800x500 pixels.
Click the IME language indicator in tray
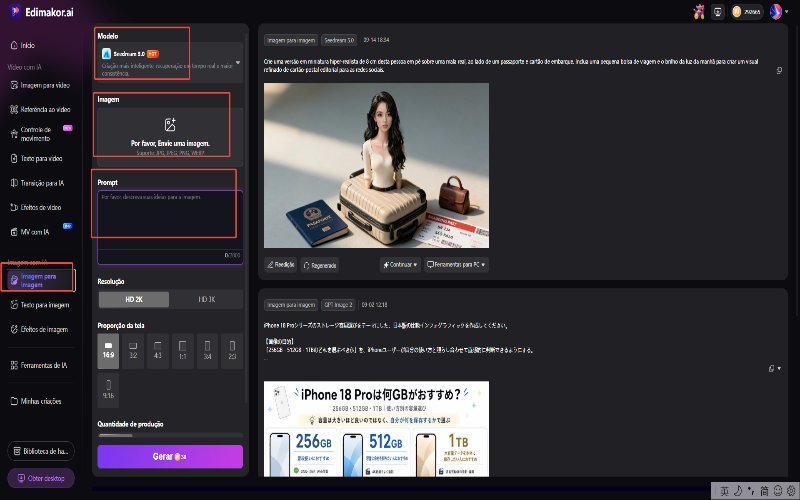coord(724,491)
